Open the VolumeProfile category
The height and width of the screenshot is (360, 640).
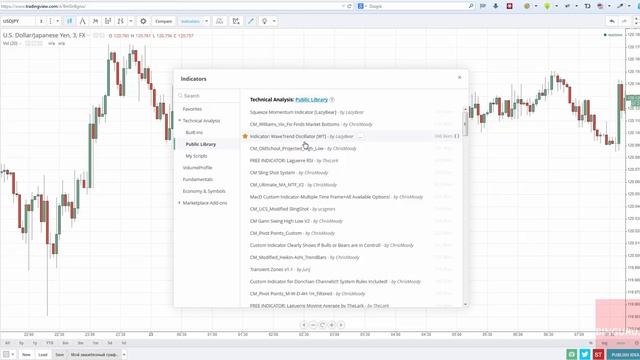198,168
